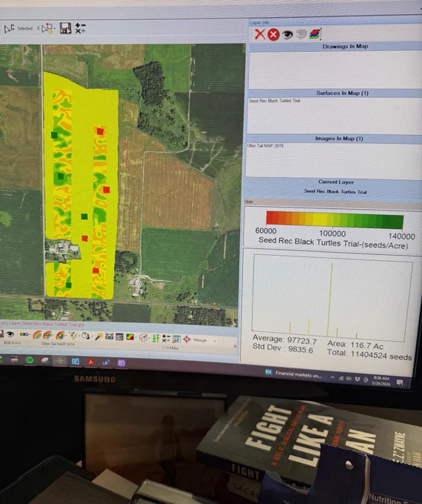Click the 'RGB 0-0-0' readout text
The width and height of the screenshot is (422, 504).
12,343
